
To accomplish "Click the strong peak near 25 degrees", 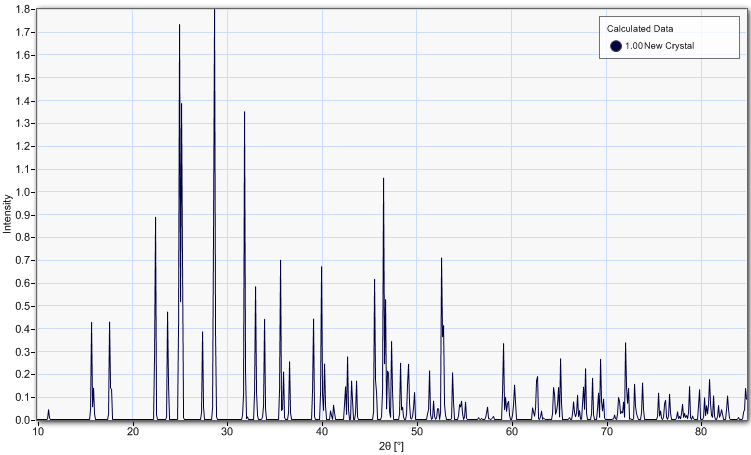I will [x=180, y=28].
